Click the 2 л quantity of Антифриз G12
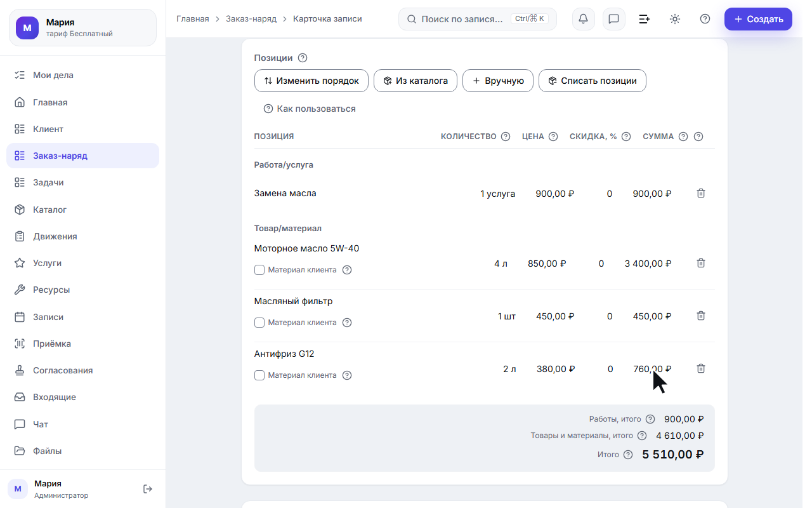 [x=509, y=368]
